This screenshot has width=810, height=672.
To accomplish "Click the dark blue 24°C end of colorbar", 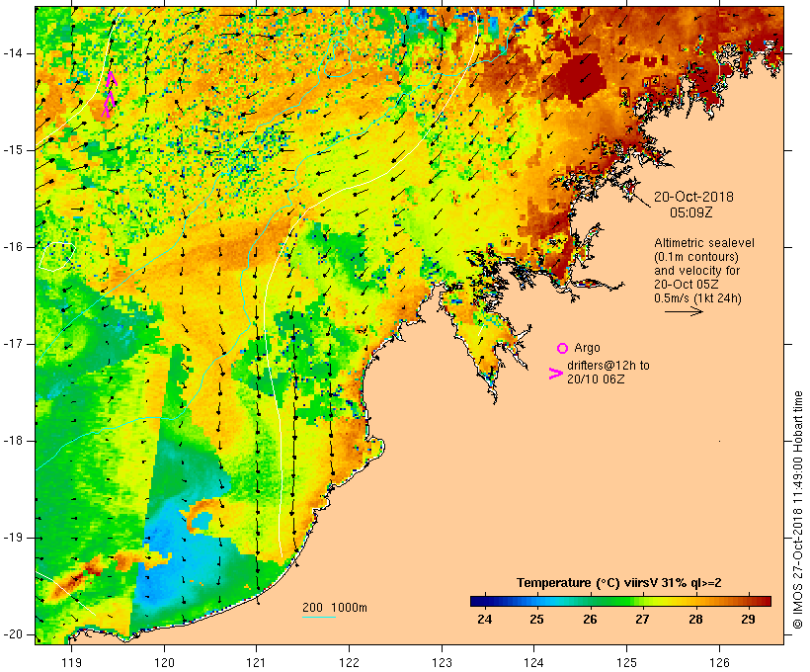I will [476, 601].
